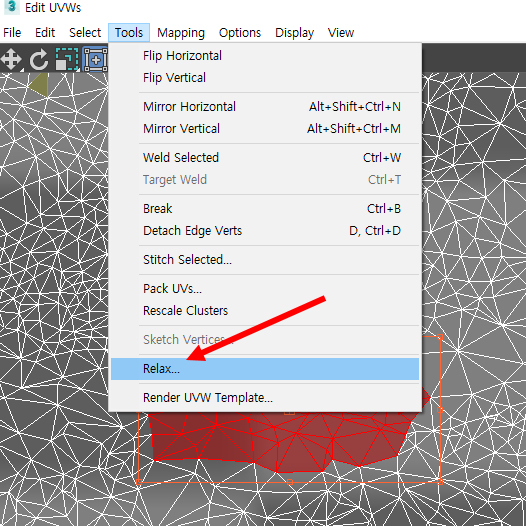Viewport: 526px width, 526px height.
Task: Click Weld Selected in the menu
Action: pyautogui.click(x=265, y=158)
